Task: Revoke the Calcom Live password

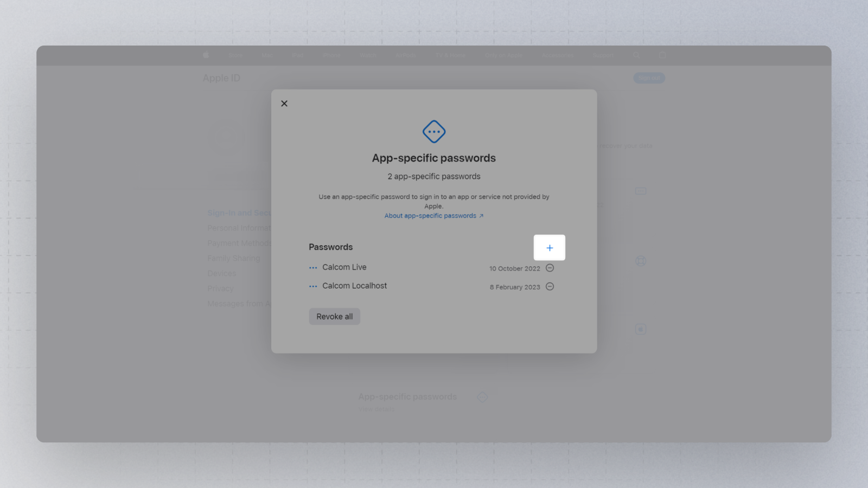Action: point(550,268)
